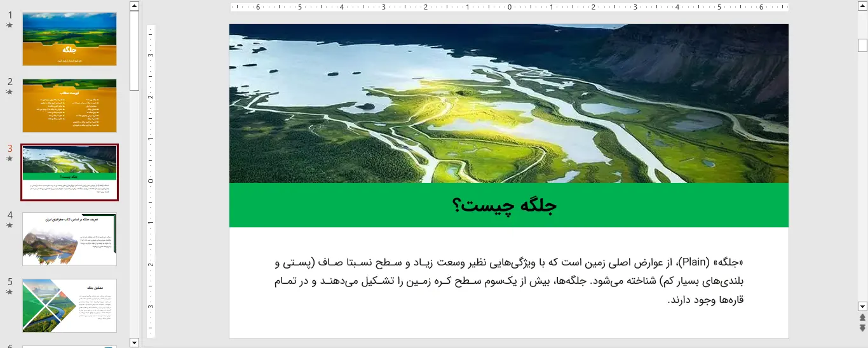Click the star animation icon under slide 1
This screenshot has height=348, width=868.
click(x=10, y=25)
